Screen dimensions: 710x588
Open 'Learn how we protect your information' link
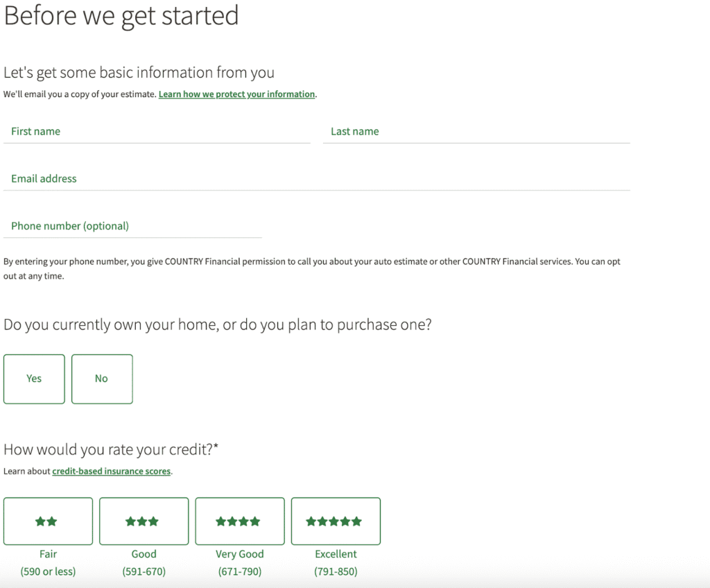click(x=236, y=94)
